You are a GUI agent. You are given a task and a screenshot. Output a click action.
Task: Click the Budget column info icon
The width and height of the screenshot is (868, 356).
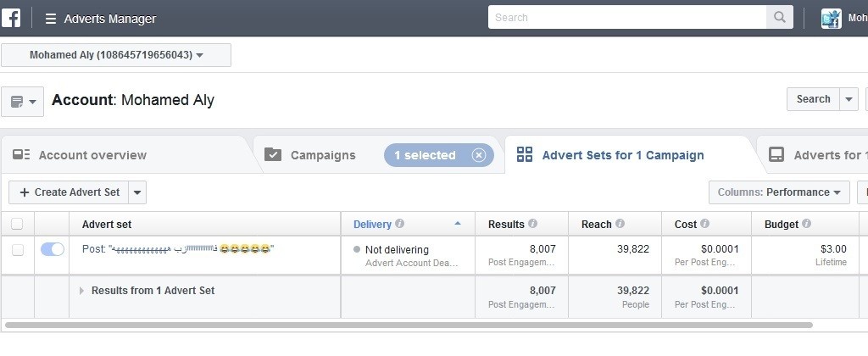tap(806, 225)
